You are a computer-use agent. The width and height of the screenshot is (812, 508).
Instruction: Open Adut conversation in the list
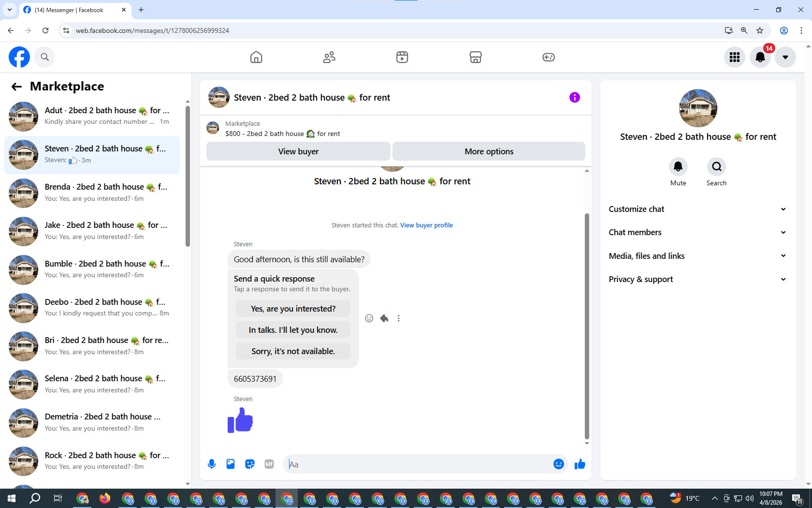(92, 117)
